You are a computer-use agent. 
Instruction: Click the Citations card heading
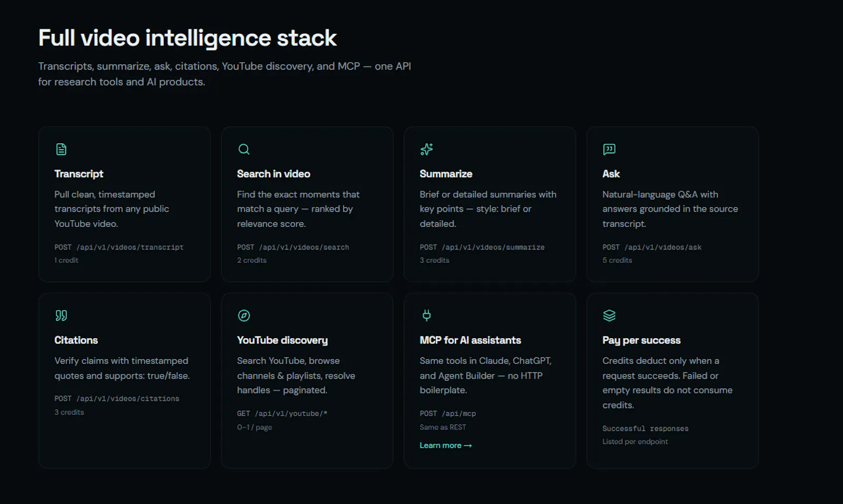(76, 340)
